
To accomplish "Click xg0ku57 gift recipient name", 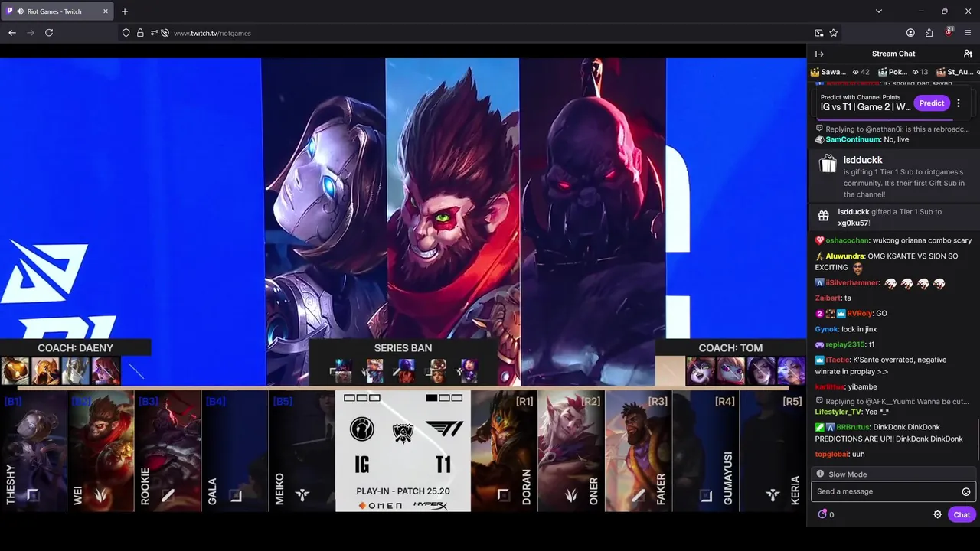I will [x=852, y=223].
